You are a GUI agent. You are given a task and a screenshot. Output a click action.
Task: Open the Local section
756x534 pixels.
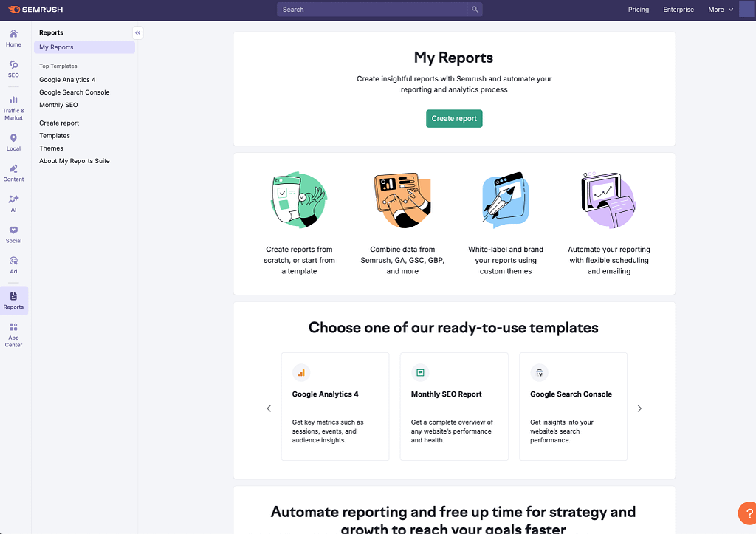(x=13, y=143)
